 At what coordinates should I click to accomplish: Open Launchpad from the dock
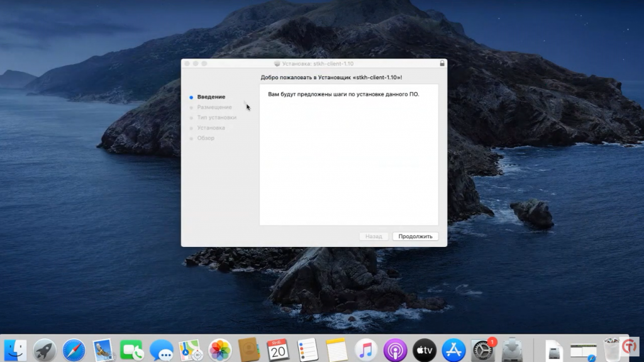45,350
